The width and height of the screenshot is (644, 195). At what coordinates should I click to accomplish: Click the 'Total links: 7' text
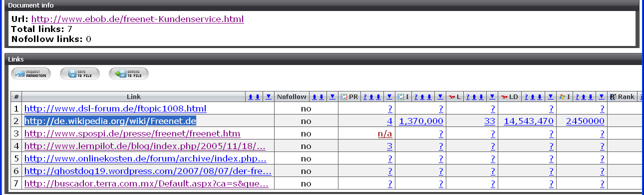pos(42,29)
